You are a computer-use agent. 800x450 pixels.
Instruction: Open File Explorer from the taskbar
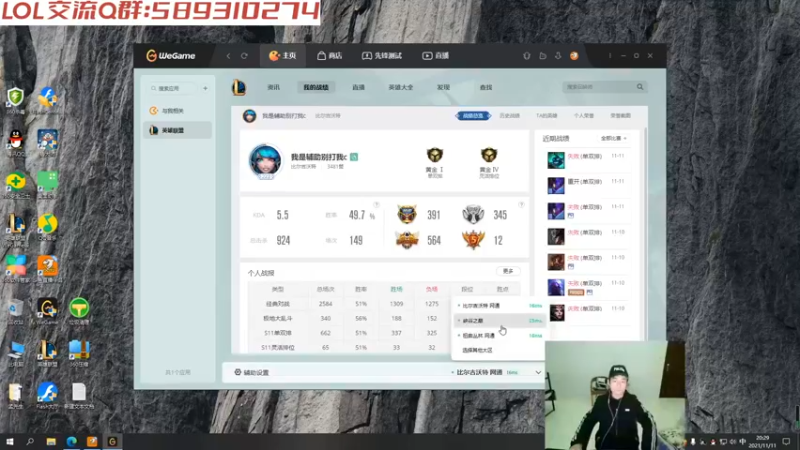[x=51, y=441]
